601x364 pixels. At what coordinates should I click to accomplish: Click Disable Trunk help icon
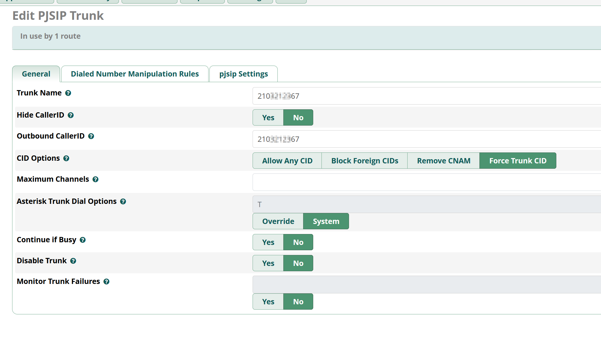point(73,261)
